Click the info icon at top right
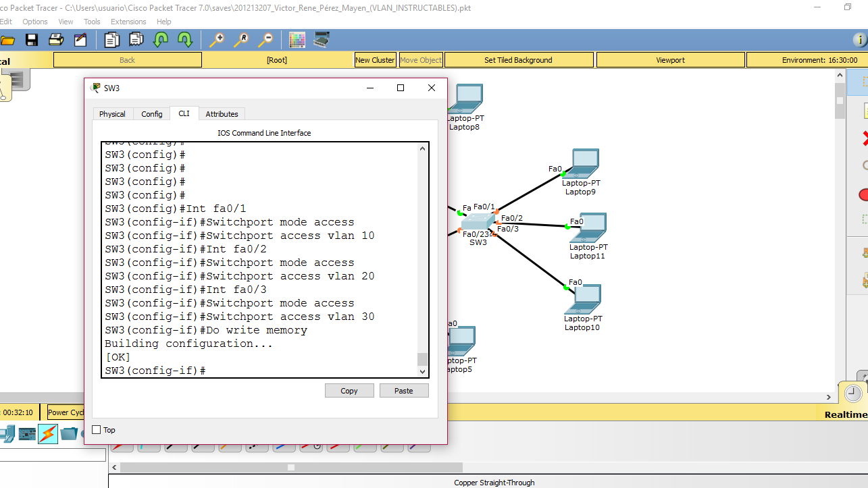Viewport: 868px width, 488px height. pos(859,40)
